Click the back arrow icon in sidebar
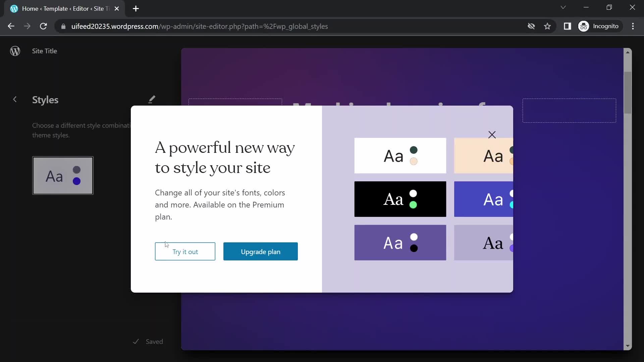This screenshot has width=644, height=362. coord(15,99)
